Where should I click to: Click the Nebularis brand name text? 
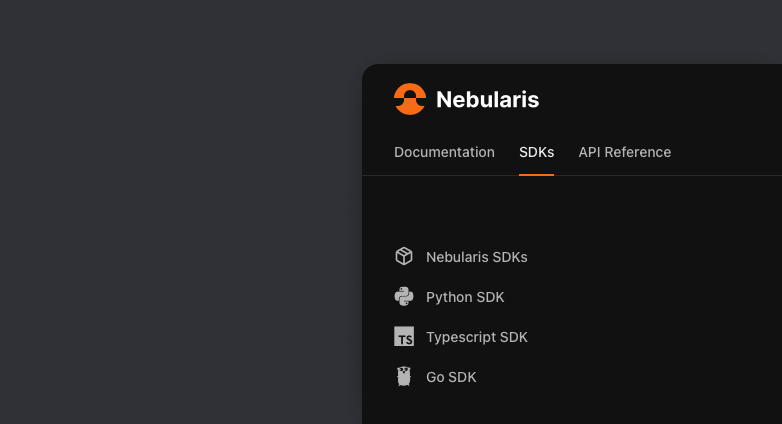[487, 100]
